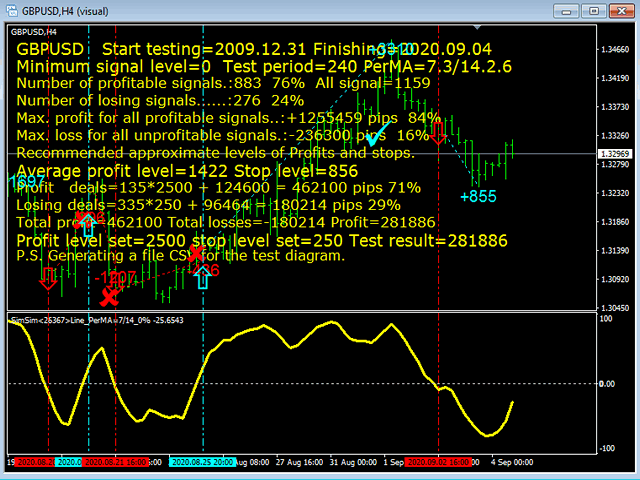Click the 1.30450 price scale value
Screen dimensions: 640x480
[x=615, y=308]
